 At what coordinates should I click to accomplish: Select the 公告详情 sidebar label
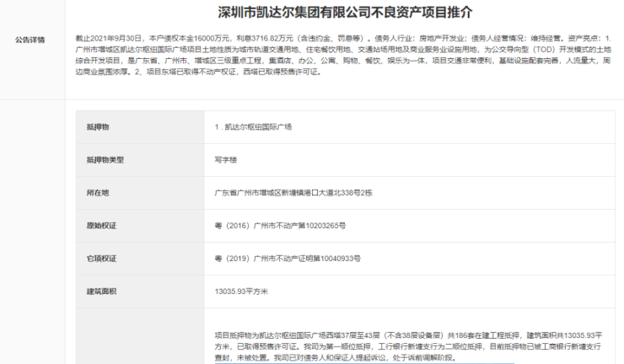30,40
